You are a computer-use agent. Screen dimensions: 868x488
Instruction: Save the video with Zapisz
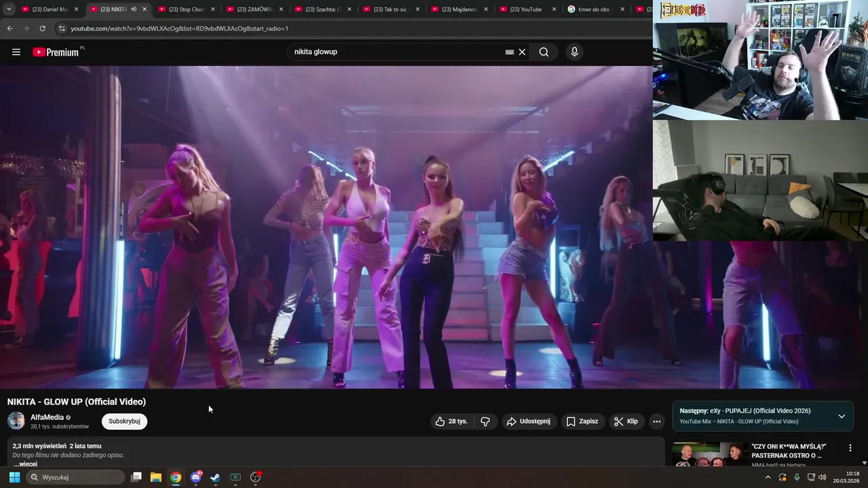583,422
